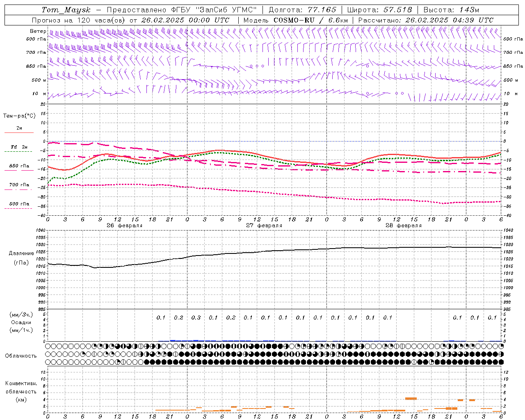Viewport: 525px width, 420px height.
Task: Click the station name "Tom_Maysk"
Action: tap(66, 10)
